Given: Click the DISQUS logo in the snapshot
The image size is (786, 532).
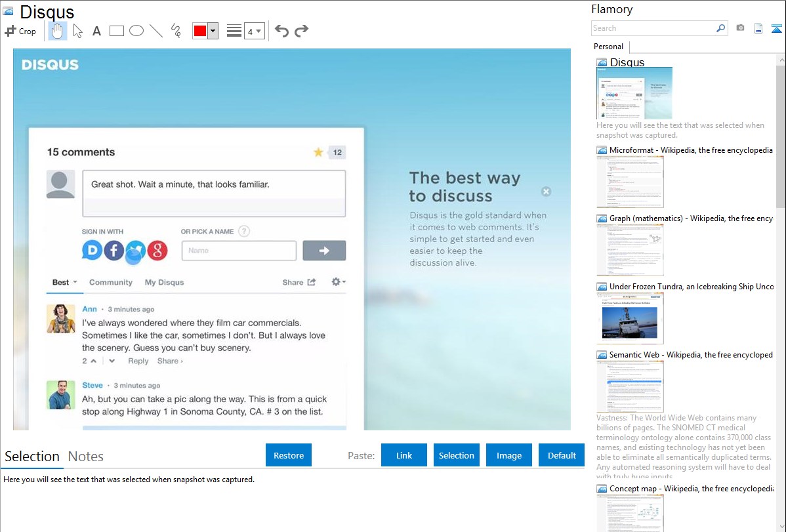Looking at the screenshot, I should (50, 65).
